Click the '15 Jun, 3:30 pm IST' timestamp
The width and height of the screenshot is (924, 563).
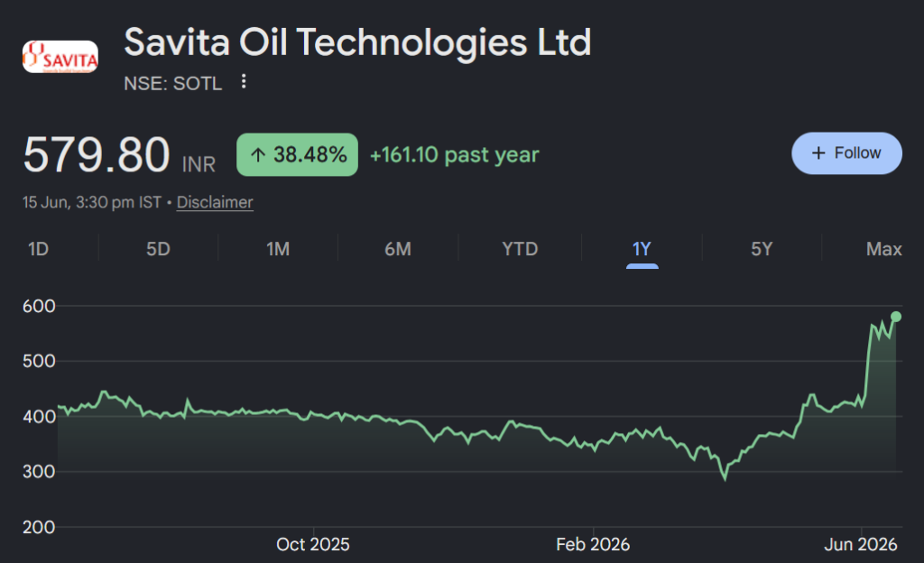click(x=92, y=202)
